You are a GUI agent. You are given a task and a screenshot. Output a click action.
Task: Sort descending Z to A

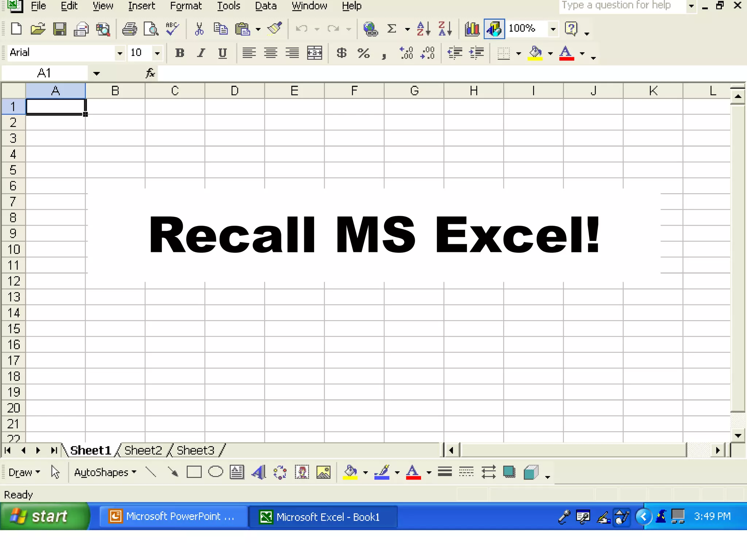445,29
